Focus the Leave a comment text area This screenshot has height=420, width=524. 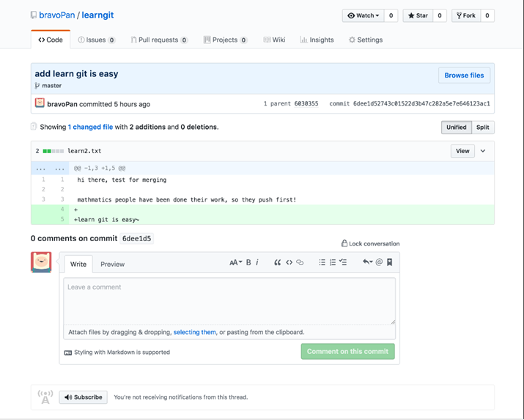click(x=229, y=301)
